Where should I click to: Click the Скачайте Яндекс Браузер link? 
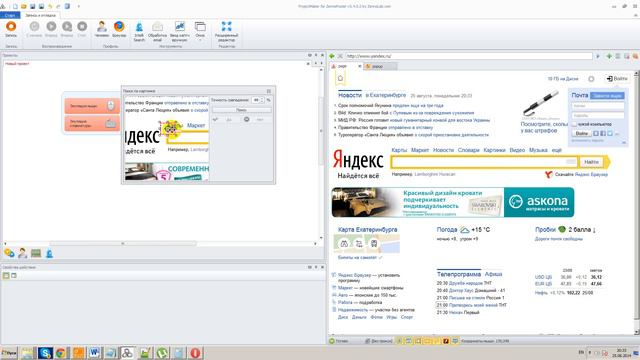(581, 174)
